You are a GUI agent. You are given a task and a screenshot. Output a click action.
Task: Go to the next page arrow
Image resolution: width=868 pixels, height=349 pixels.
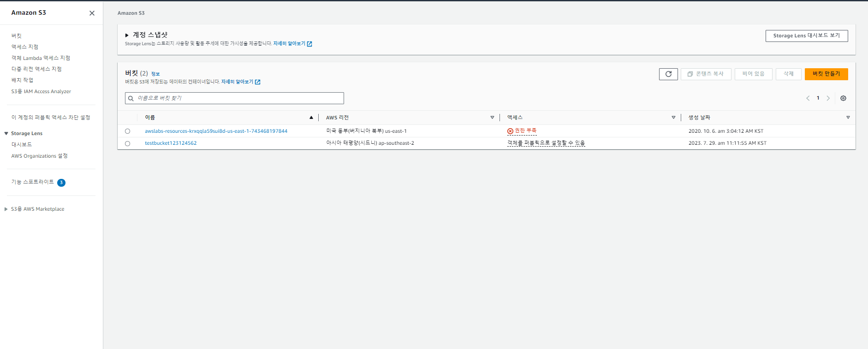click(x=828, y=98)
